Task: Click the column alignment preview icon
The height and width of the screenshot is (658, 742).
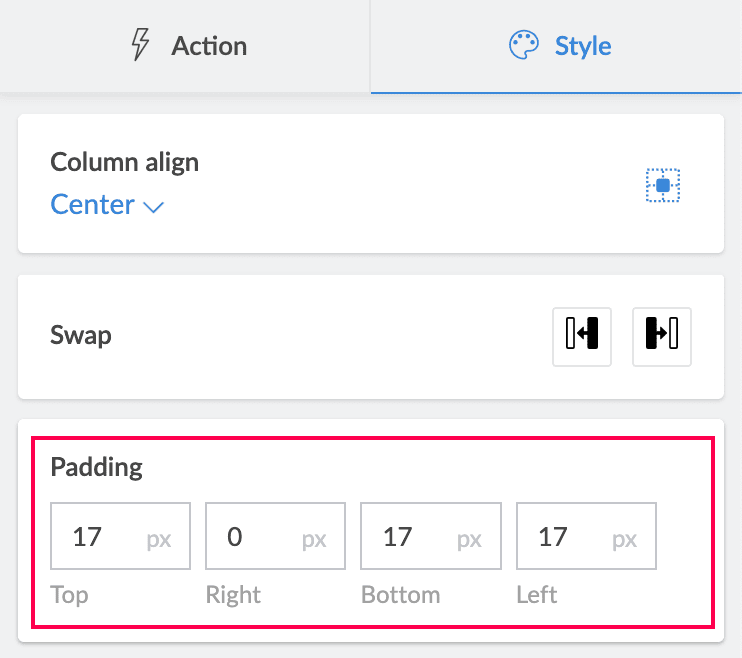Action: 662,185
